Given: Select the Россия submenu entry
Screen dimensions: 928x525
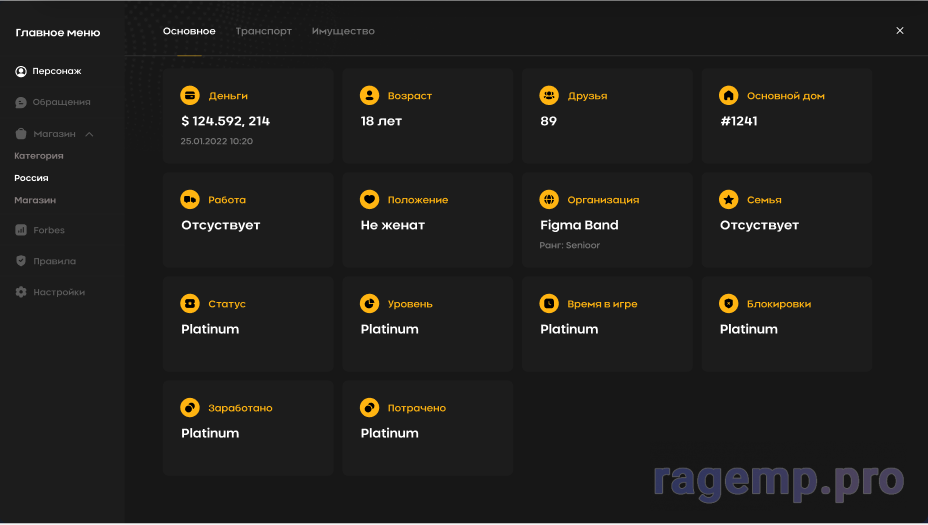Looking at the screenshot, I should 31,178.
